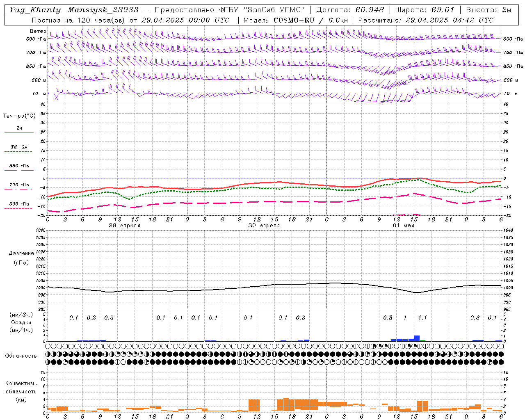The height and width of the screenshot is (420, 525).
Task: Select the Модель COSMO-RU / 6.6км label
Action: coord(296,20)
